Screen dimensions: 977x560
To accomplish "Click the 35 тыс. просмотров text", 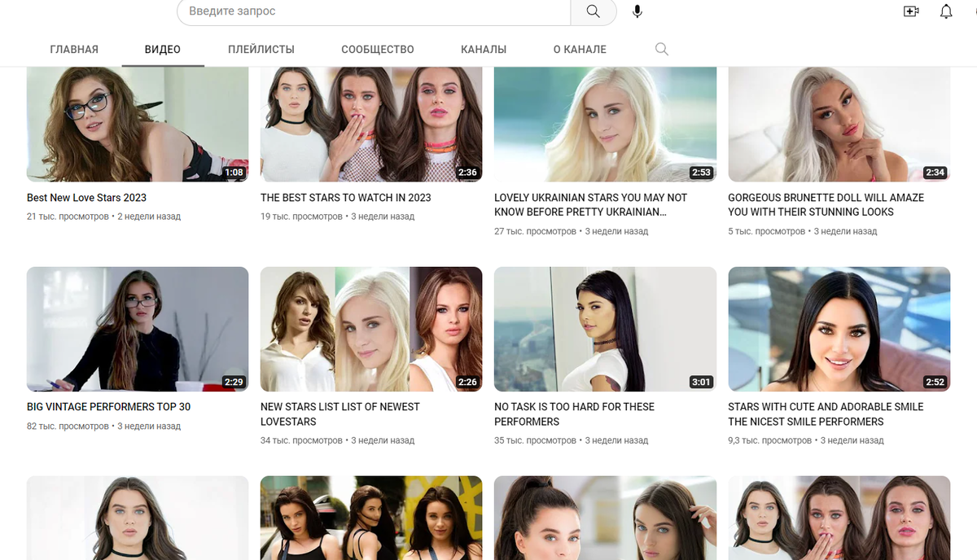I will 535,441.
